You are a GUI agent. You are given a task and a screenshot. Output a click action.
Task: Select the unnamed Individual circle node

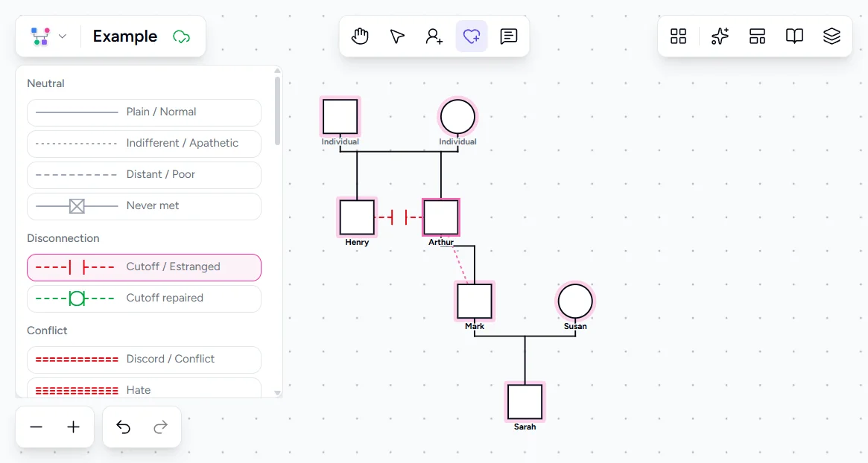(457, 117)
